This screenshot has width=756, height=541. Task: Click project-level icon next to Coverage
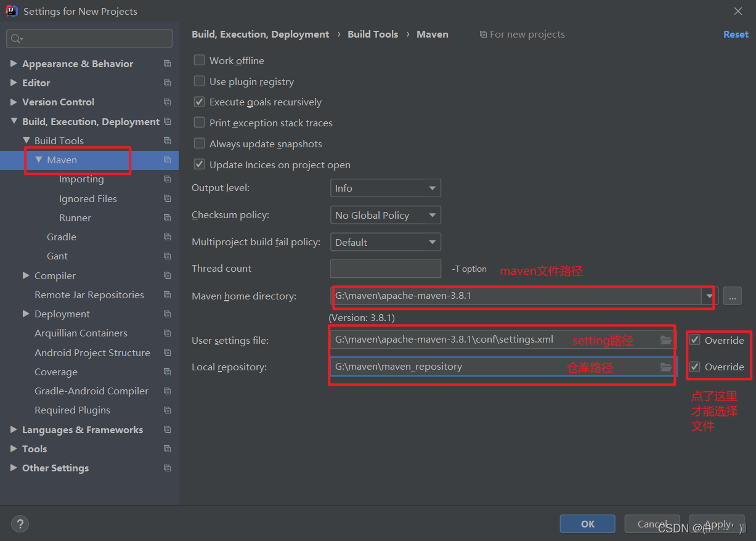pyautogui.click(x=167, y=372)
